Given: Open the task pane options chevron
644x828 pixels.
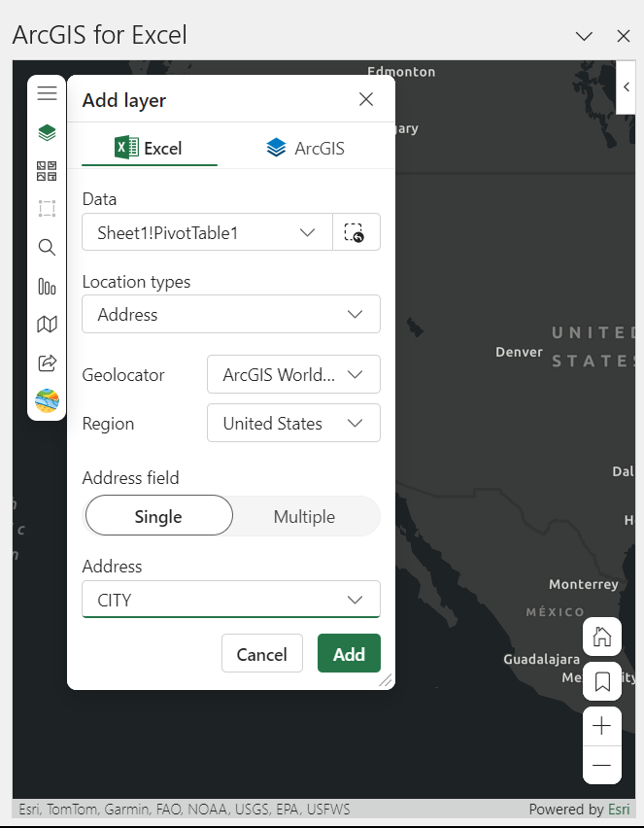Looking at the screenshot, I should (x=584, y=36).
